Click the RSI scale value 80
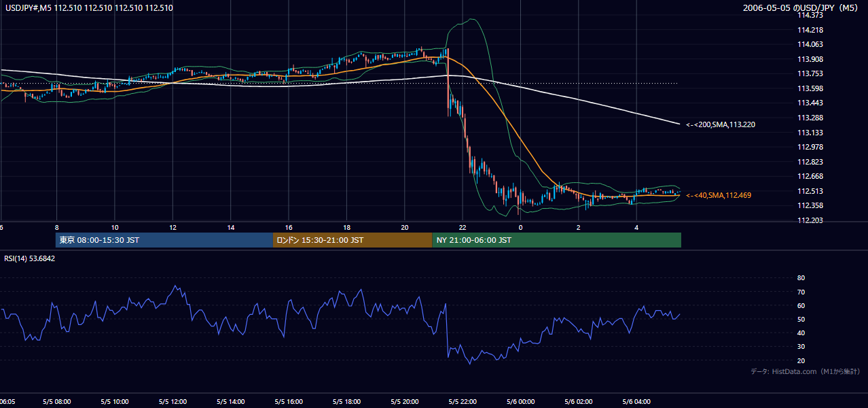 (x=801, y=278)
